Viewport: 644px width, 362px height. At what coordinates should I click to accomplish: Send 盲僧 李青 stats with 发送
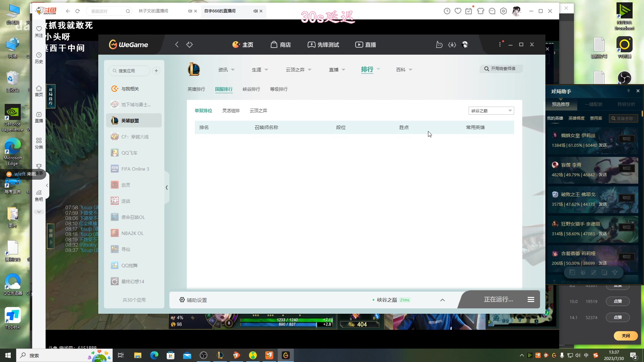click(602, 175)
